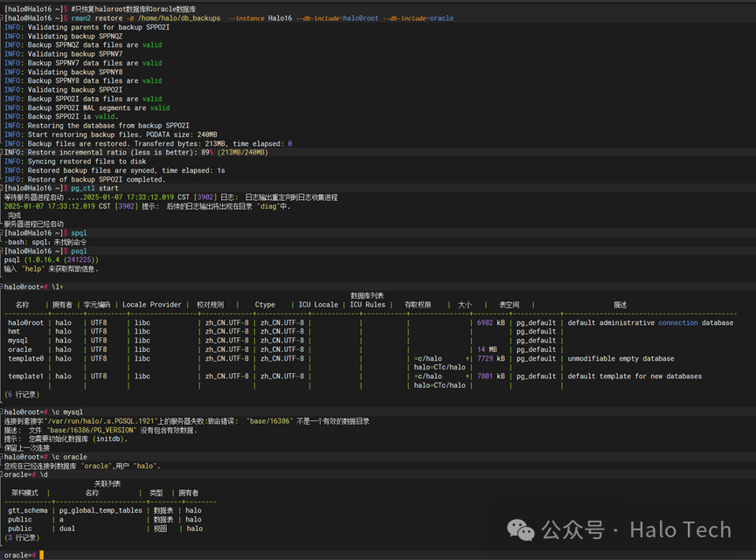This screenshot has height=560, width=756.
Task: Click the "template0" database name
Action: pyautogui.click(x=26, y=358)
